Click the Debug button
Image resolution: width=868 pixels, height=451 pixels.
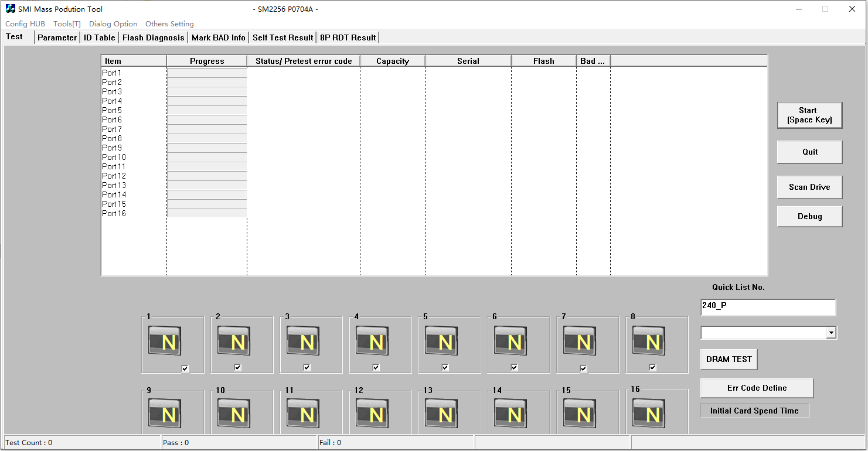[809, 216]
